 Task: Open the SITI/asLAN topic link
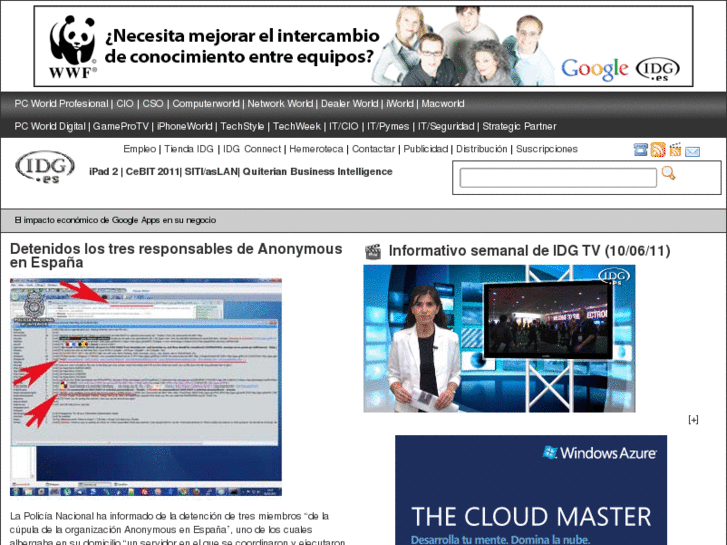pyautogui.click(x=211, y=172)
